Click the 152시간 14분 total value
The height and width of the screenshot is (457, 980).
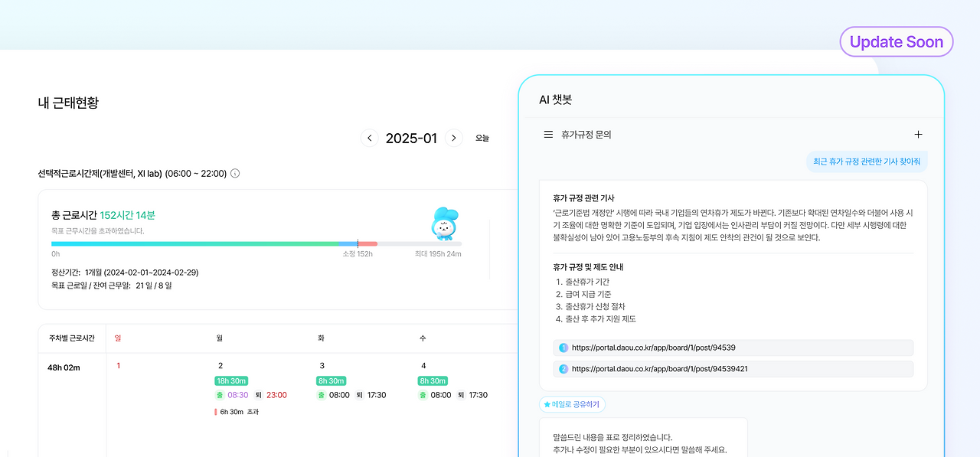click(x=128, y=215)
